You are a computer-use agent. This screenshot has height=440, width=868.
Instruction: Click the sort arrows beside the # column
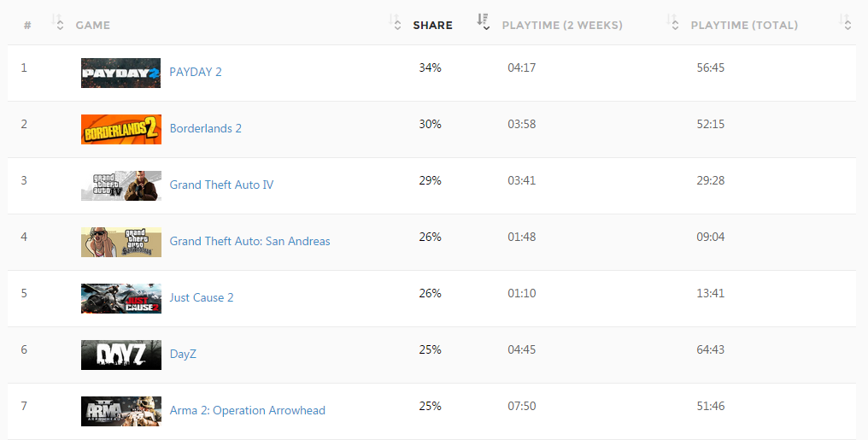[59, 24]
